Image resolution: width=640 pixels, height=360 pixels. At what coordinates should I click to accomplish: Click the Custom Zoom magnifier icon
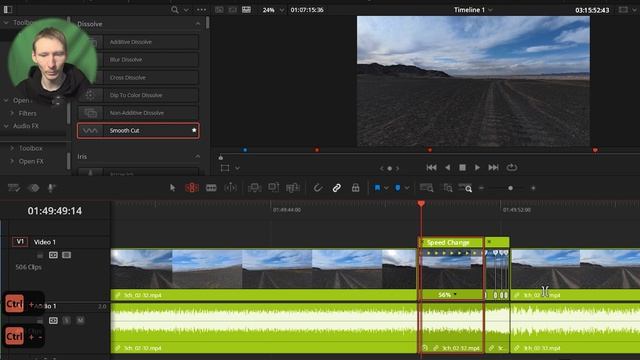coord(466,188)
